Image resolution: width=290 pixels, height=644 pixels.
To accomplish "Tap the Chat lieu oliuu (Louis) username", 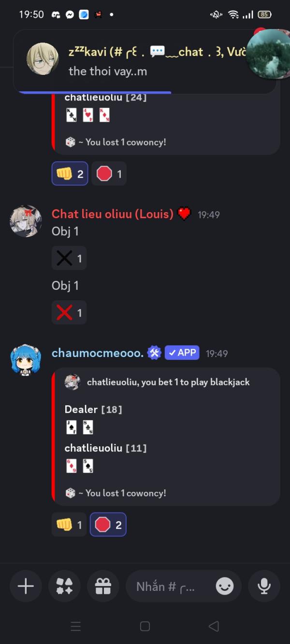I will click(112, 214).
